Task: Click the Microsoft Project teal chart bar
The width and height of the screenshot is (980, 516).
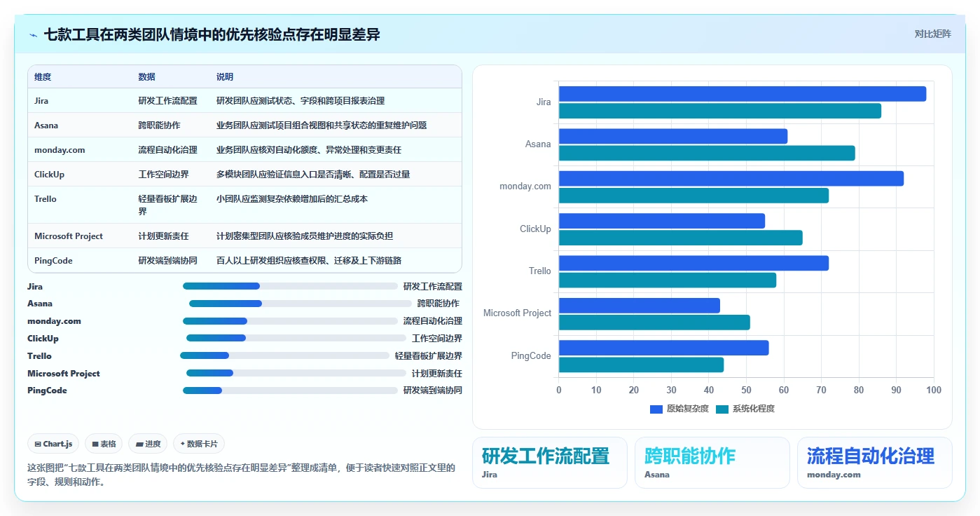Action: [x=654, y=322]
